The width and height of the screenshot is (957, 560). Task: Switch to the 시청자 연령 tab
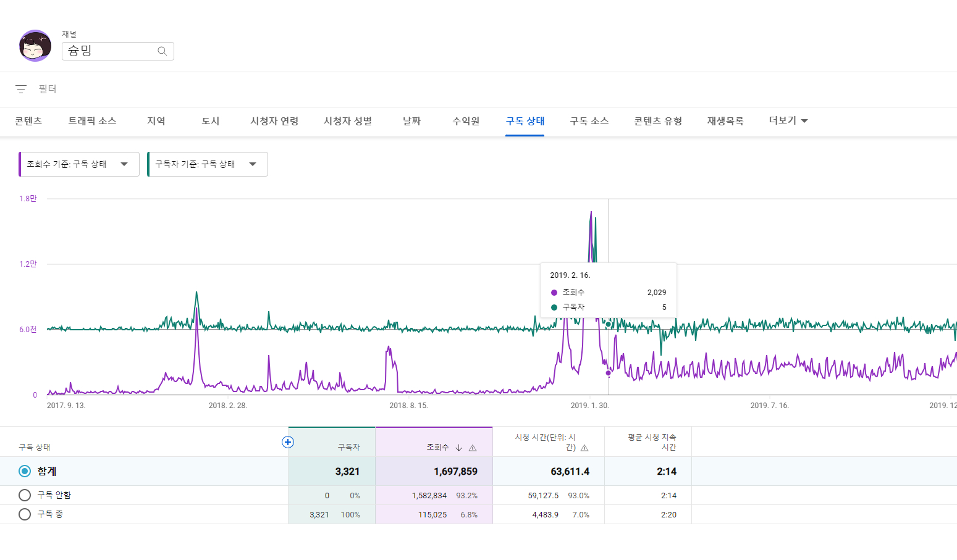click(x=274, y=121)
